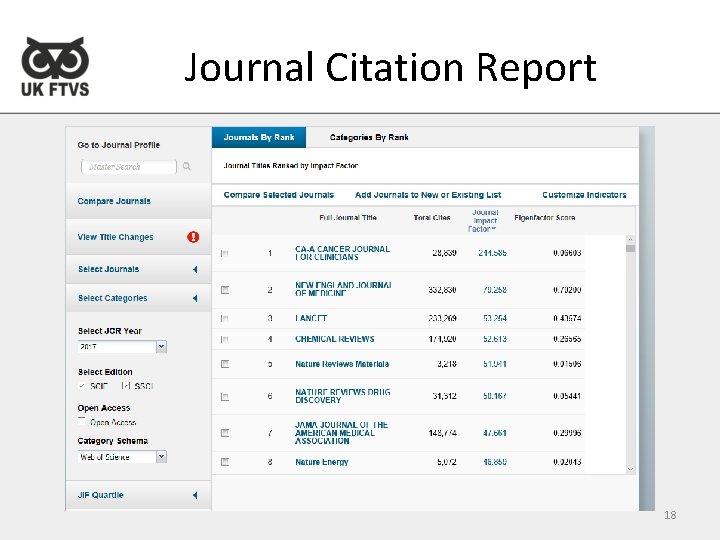Click Compare Selected Journals
This screenshot has width=720, height=540.
[279, 195]
